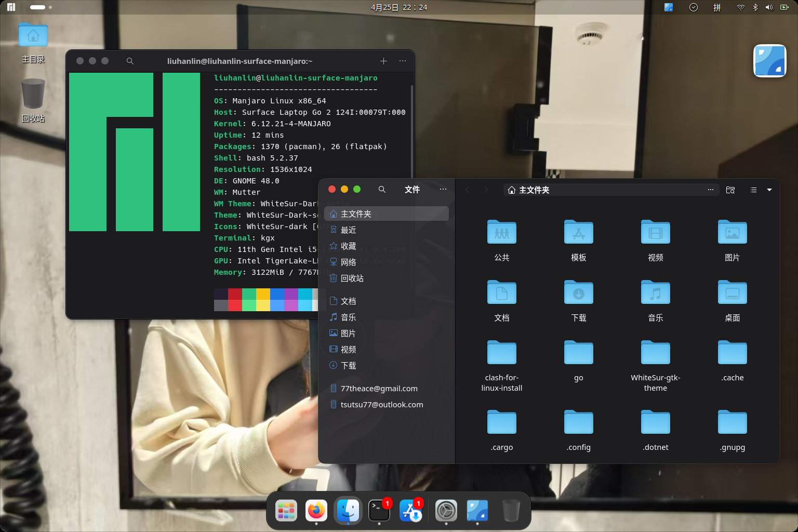Open the app grid launcher in dock
The width and height of the screenshot is (798, 532).
point(286,511)
